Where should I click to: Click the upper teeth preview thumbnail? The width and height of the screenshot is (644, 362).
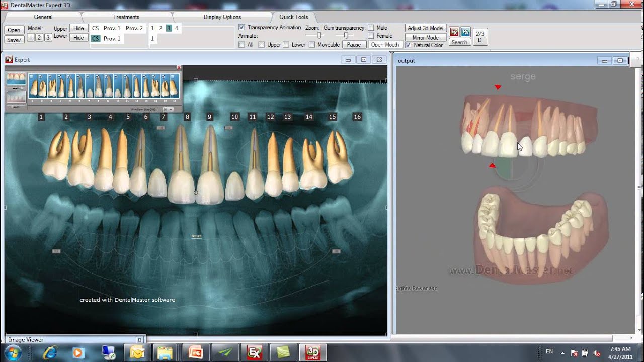pyautogui.click(x=16, y=79)
